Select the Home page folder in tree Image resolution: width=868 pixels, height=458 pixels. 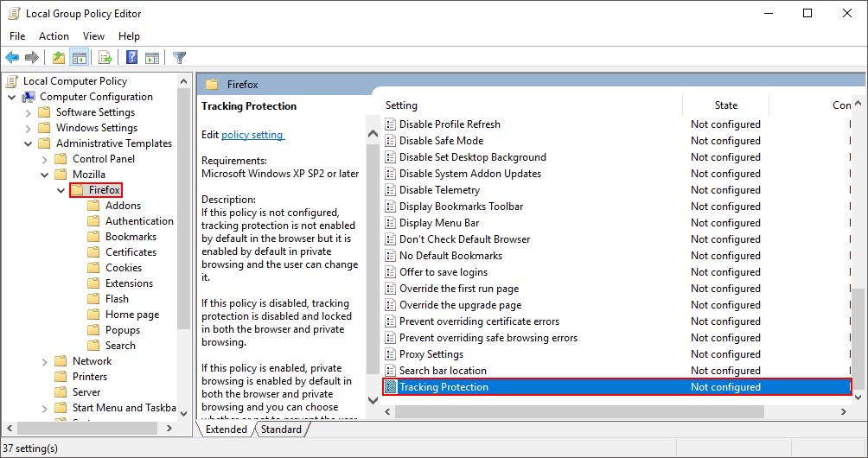(132, 315)
